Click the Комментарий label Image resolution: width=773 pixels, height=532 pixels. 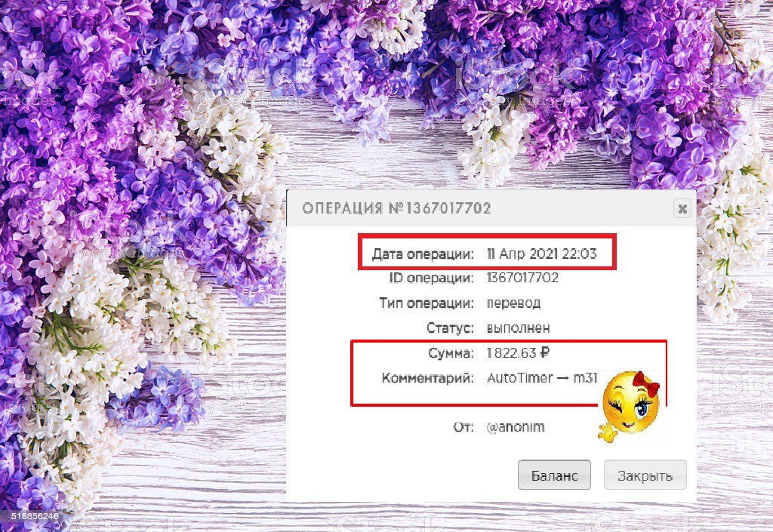pyautogui.click(x=427, y=378)
